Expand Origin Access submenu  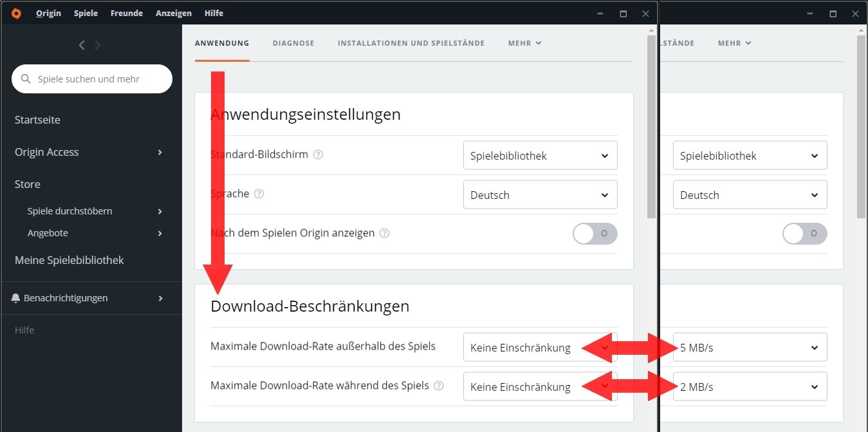(160, 153)
